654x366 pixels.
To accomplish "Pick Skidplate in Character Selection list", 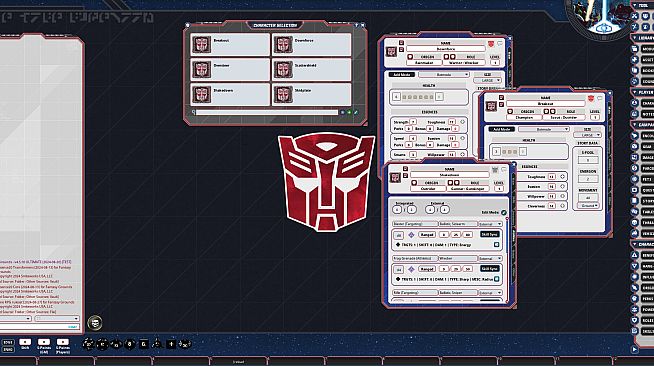I will pos(311,95).
